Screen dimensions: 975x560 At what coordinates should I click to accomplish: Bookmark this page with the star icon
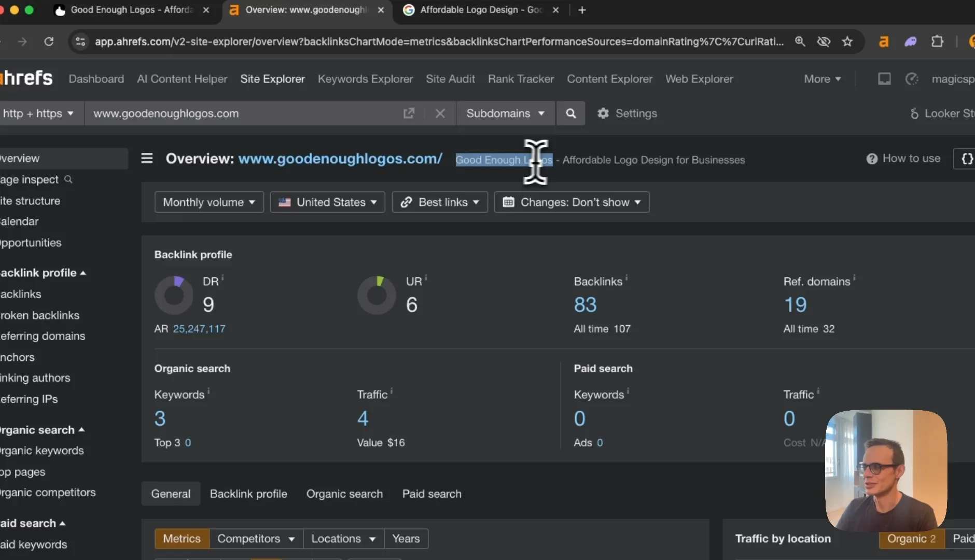click(847, 41)
